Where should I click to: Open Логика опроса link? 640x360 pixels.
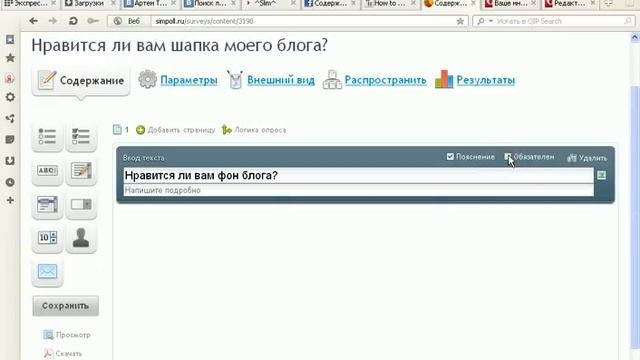260,130
